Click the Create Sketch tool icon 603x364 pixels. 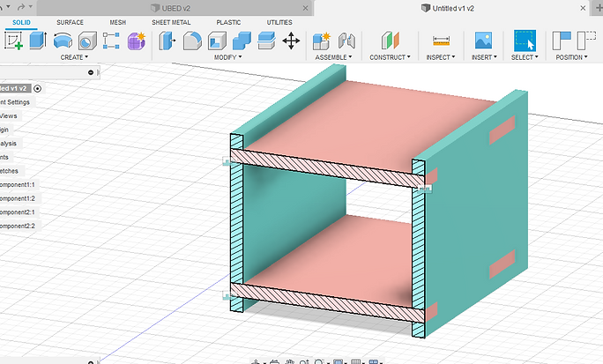click(x=13, y=41)
